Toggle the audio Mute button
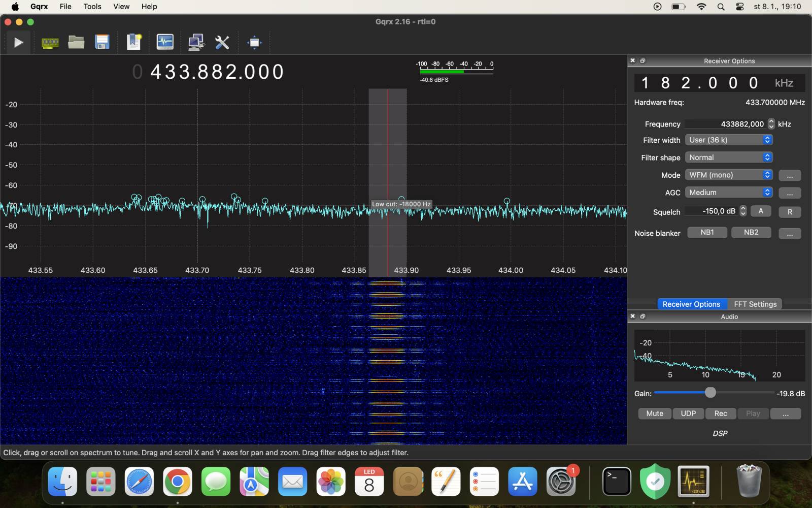The height and width of the screenshot is (508, 812). 655,414
